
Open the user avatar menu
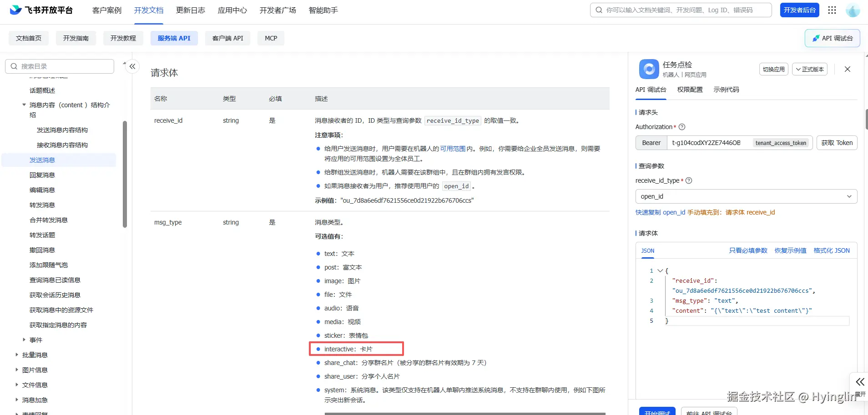point(853,10)
